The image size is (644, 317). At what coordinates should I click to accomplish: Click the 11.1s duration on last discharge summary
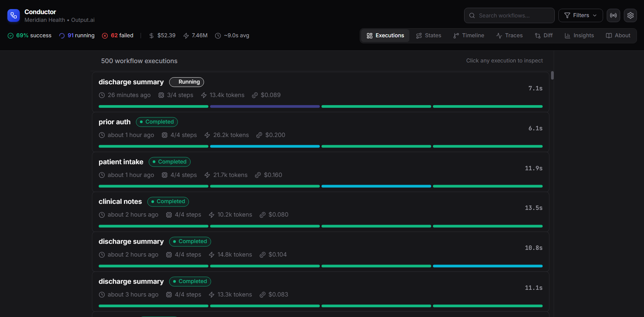pyautogui.click(x=534, y=288)
